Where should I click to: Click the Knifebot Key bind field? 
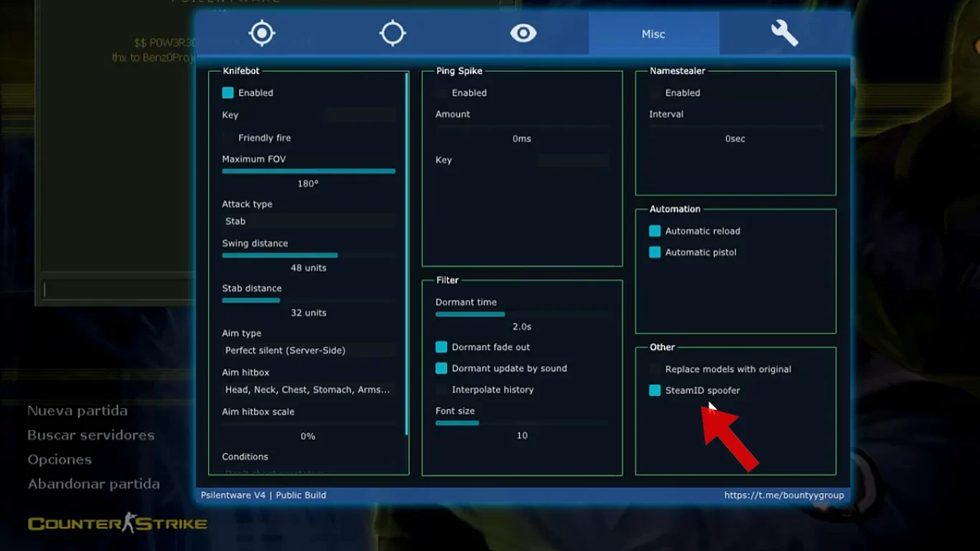coord(359,115)
